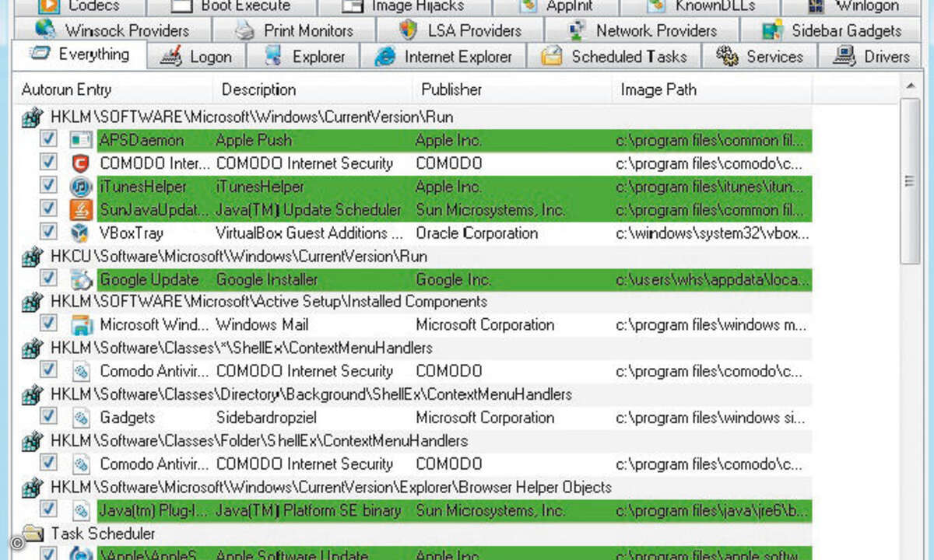
Task: Uncheck the APSDaemon autorun entry
Action: (49, 139)
